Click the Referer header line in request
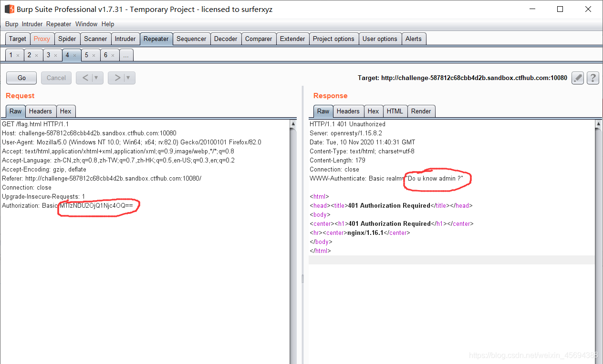This screenshot has height=364, width=603. [102, 178]
